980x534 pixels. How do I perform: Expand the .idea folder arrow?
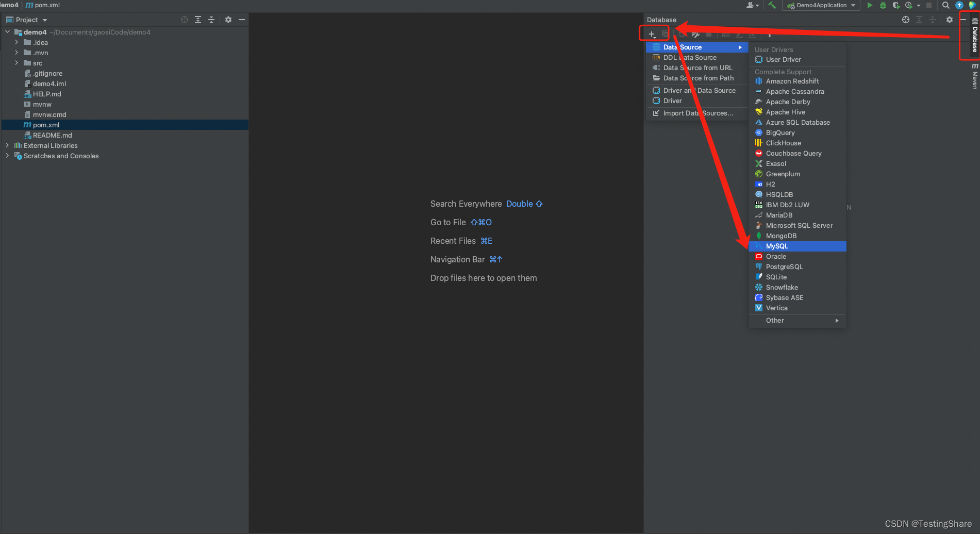16,42
